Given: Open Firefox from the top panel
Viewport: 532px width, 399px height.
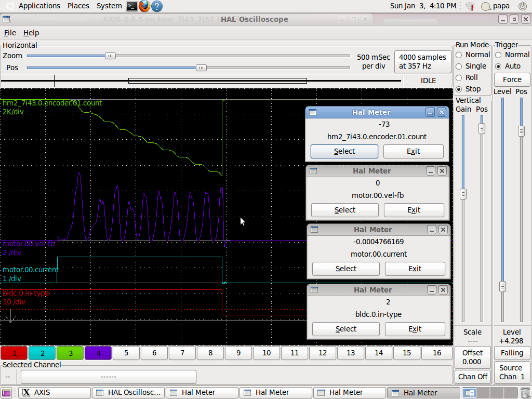Looking at the screenshot, I should coord(144,6).
